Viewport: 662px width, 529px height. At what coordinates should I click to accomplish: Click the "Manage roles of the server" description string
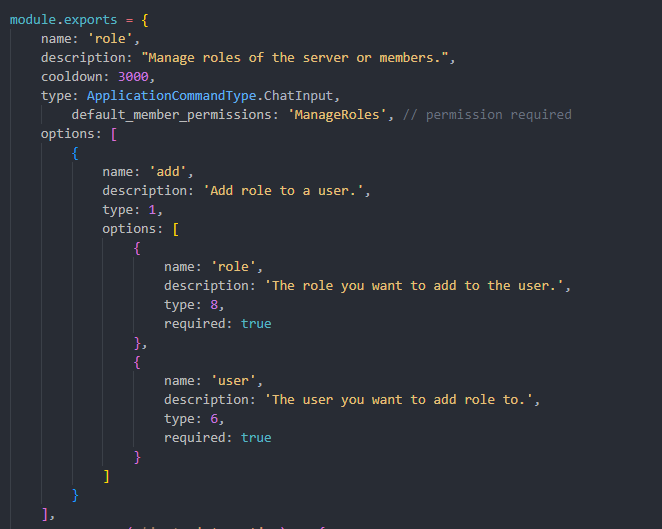tap(298, 57)
